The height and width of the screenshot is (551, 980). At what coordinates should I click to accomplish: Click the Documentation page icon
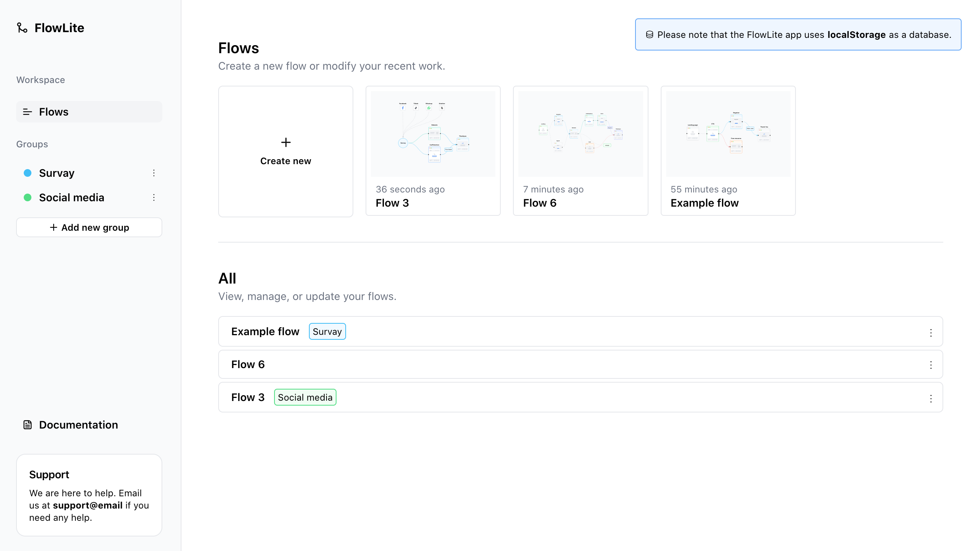[27, 424]
